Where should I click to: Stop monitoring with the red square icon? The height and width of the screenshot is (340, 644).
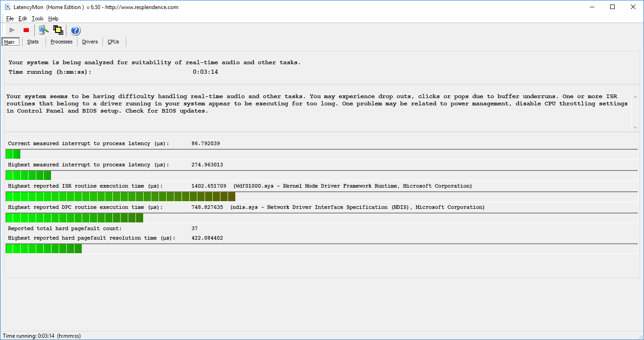point(26,30)
